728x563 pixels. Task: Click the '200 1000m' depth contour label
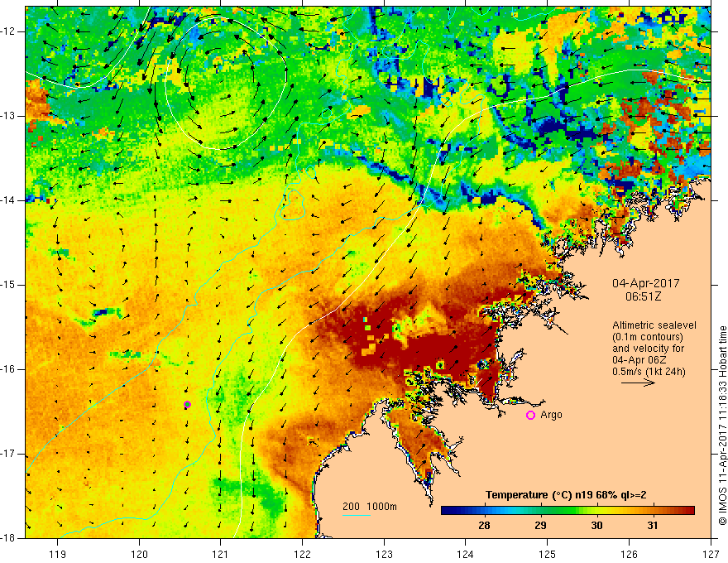pos(370,507)
